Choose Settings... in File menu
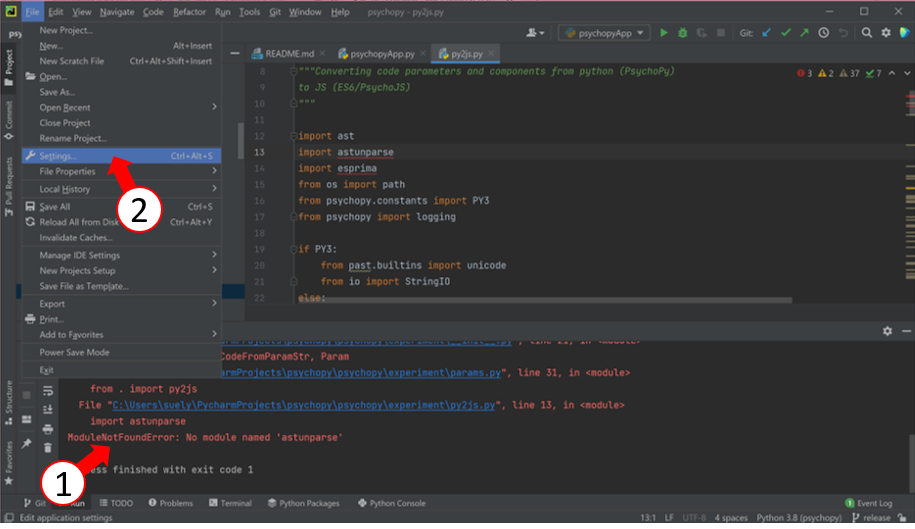The width and height of the screenshot is (915, 529). pos(121,156)
